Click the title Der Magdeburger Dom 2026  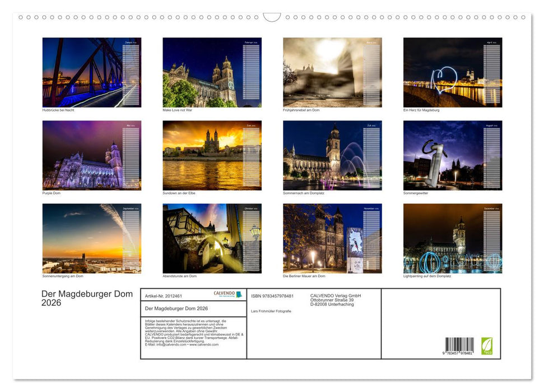pos(86,298)
